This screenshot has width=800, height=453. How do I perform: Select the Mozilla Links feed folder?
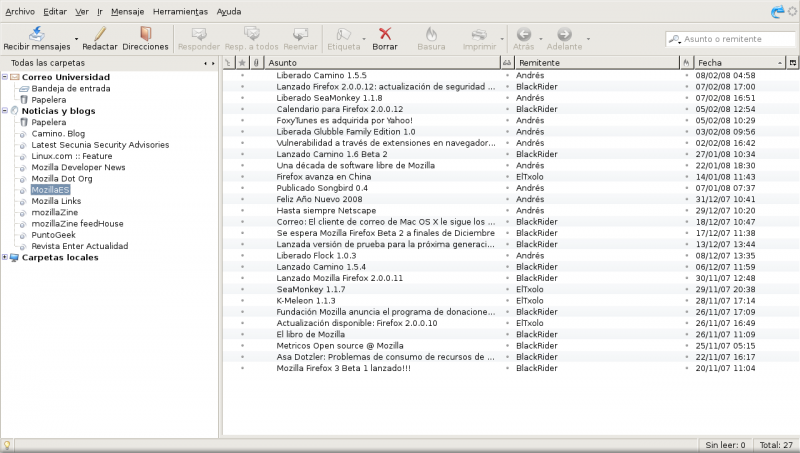(x=56, y=201)
